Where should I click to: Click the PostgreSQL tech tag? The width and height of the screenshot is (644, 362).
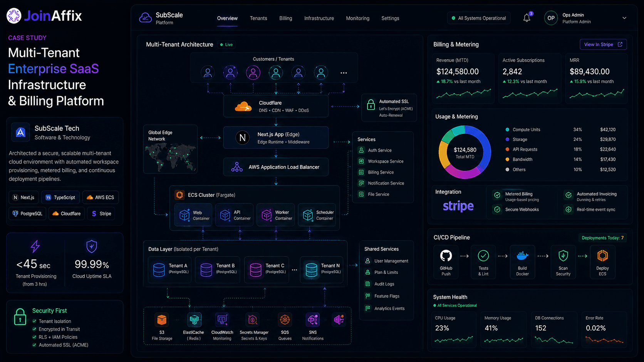point(27,214)
